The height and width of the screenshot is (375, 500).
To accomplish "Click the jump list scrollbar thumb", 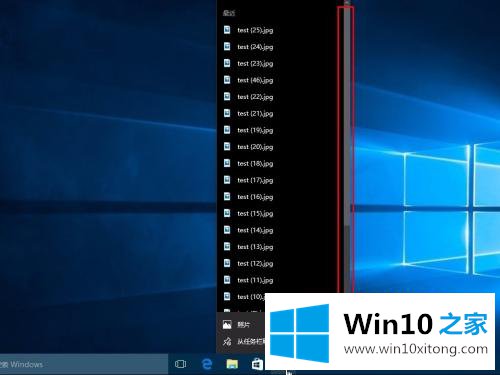I will (x=347, y=117).
